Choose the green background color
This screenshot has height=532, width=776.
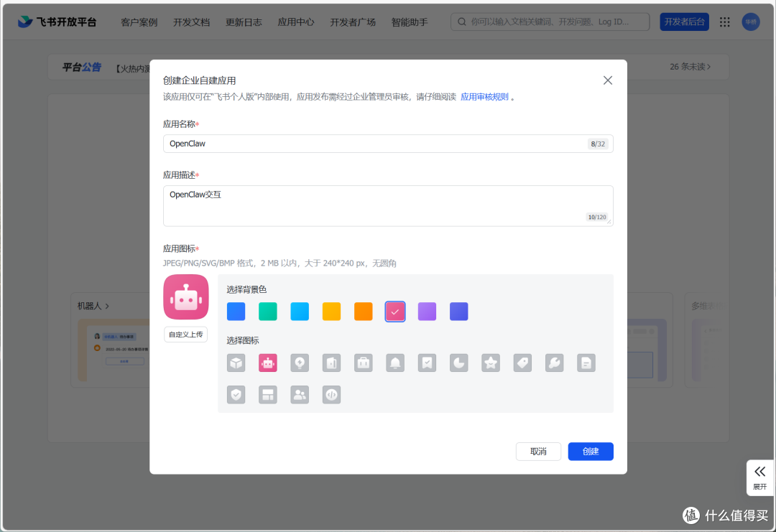[x=268, y=312]
